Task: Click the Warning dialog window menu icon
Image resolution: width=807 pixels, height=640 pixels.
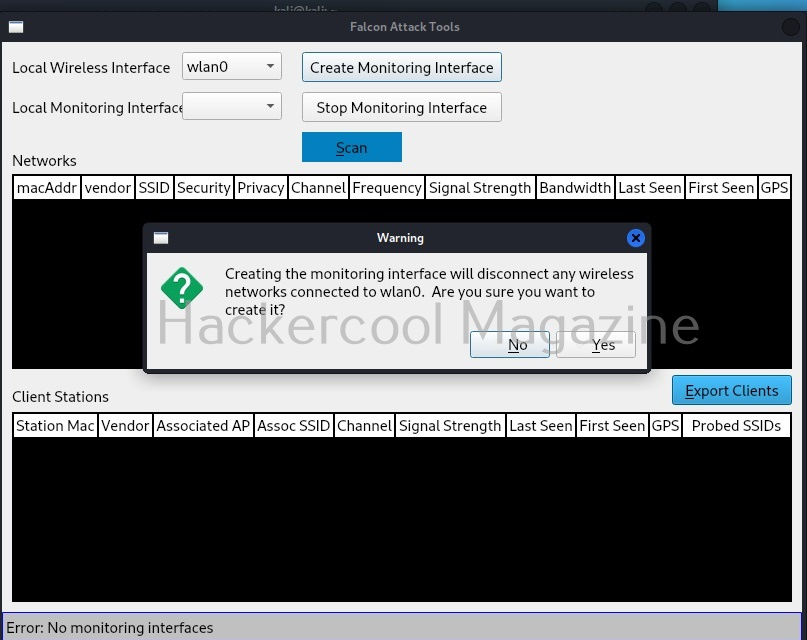Action: coord(161,238)
